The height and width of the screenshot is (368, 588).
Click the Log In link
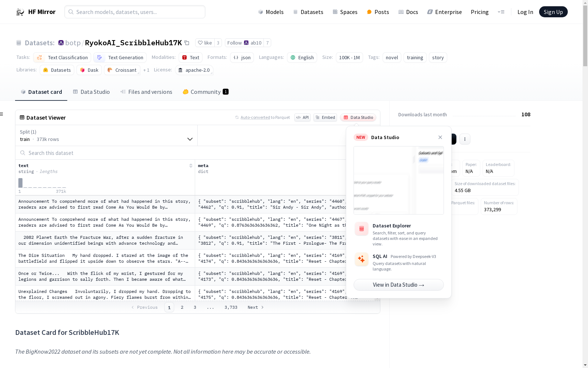pos(525,12)
